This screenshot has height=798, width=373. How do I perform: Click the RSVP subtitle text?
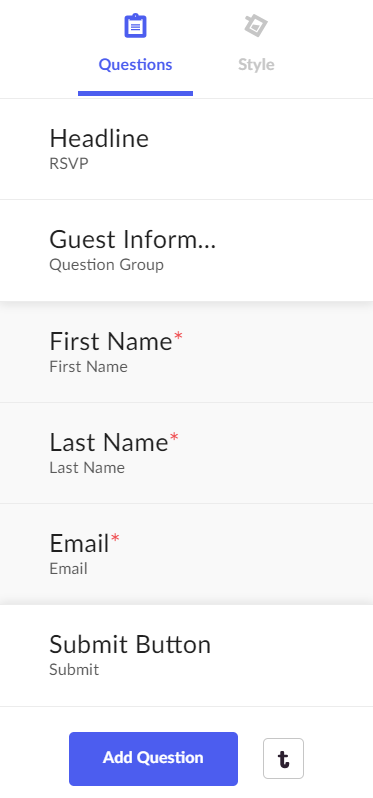coord(69,164)
